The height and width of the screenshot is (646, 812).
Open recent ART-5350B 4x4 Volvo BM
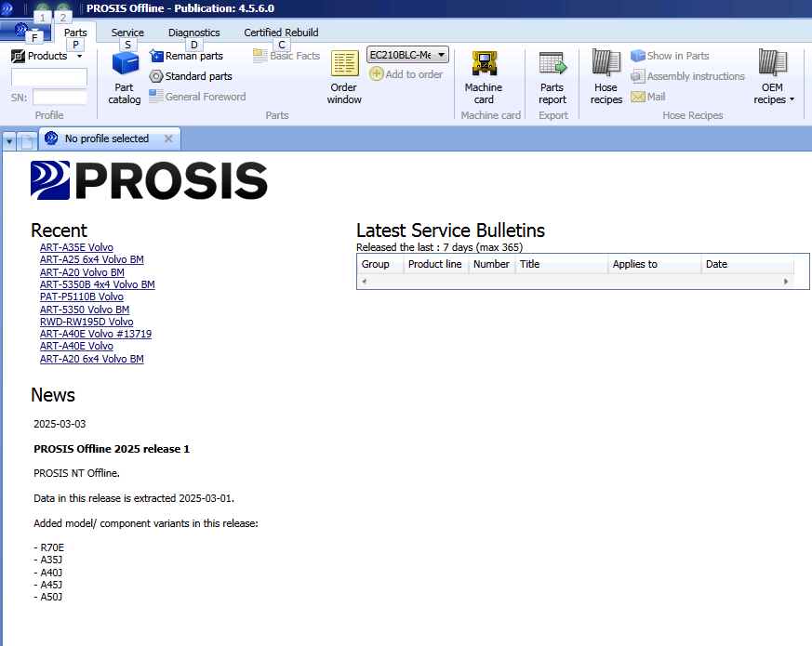(98, 284)
